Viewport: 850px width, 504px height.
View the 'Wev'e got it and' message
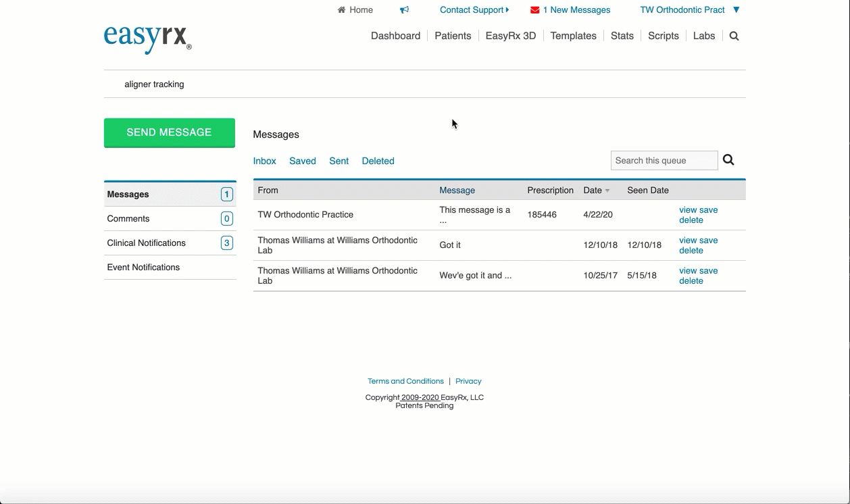688,271
